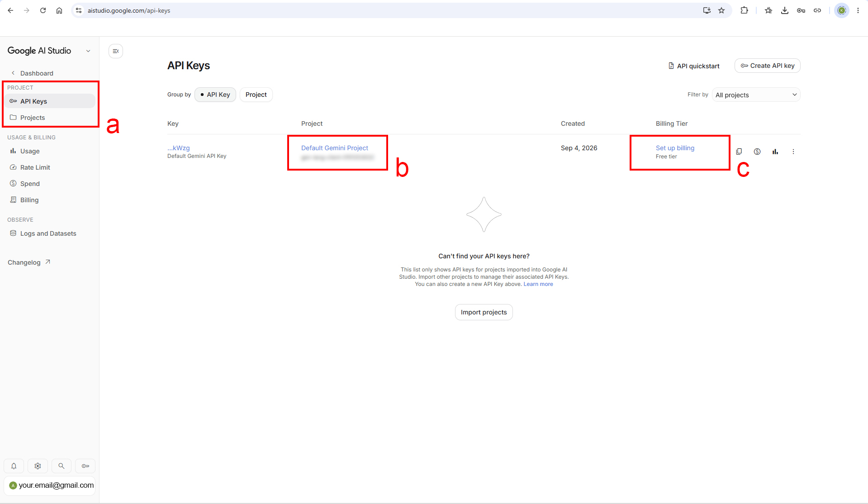
Task: Open spend icon for kWzg key
Action: click(x=757, y=152)
